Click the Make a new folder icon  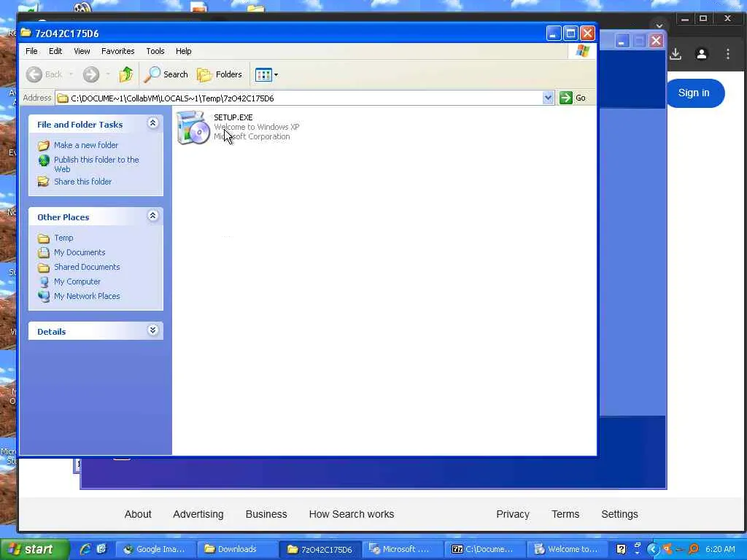pos(43,145)
